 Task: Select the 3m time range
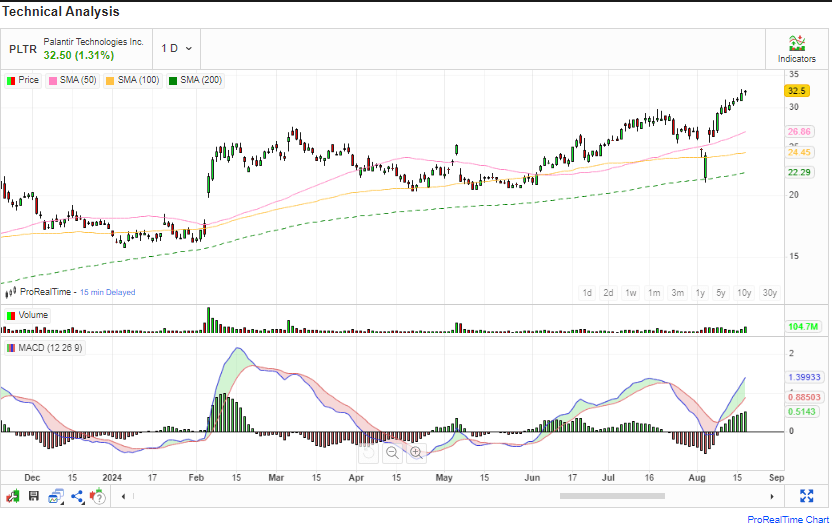click(x=677, y=293)
